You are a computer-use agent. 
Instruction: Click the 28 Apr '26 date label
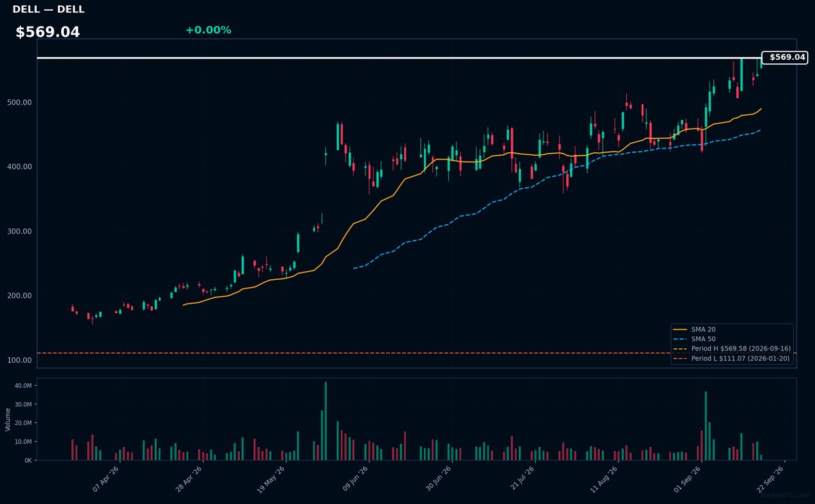tap(189, 478)
